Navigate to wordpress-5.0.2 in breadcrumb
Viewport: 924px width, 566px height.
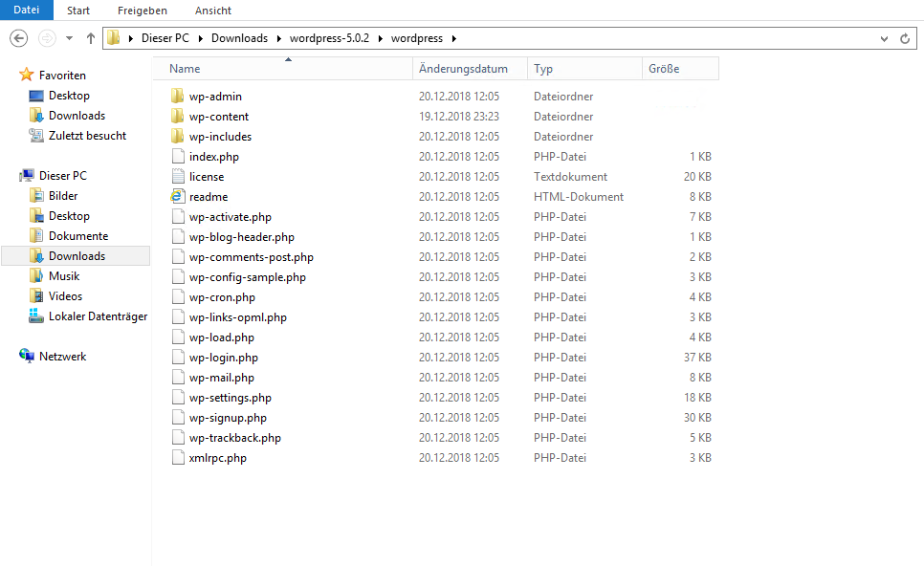click(329, 38)
